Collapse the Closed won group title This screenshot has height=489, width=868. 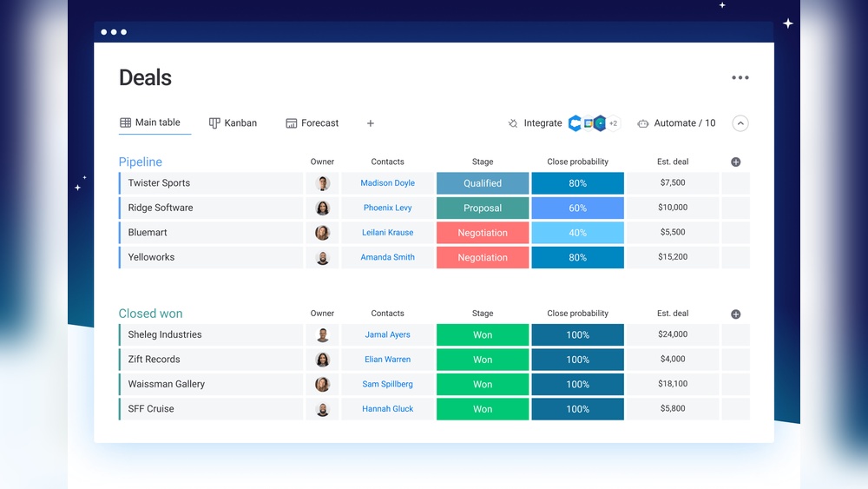[x=150, y=314]
